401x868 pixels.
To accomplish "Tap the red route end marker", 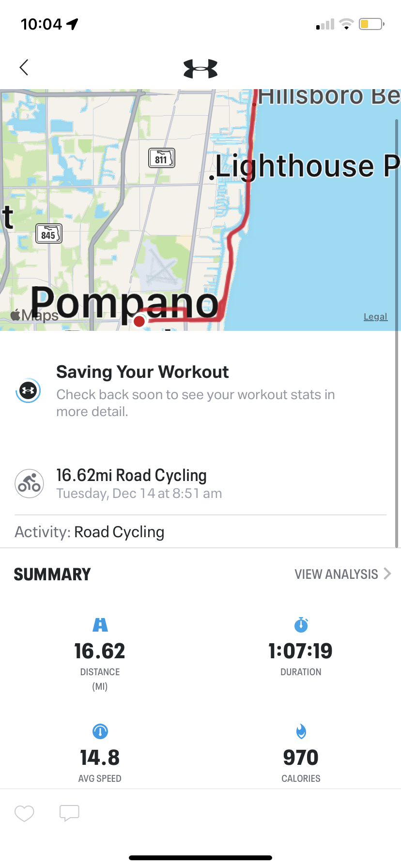I will pyautogui.click(x=139, y=321).
